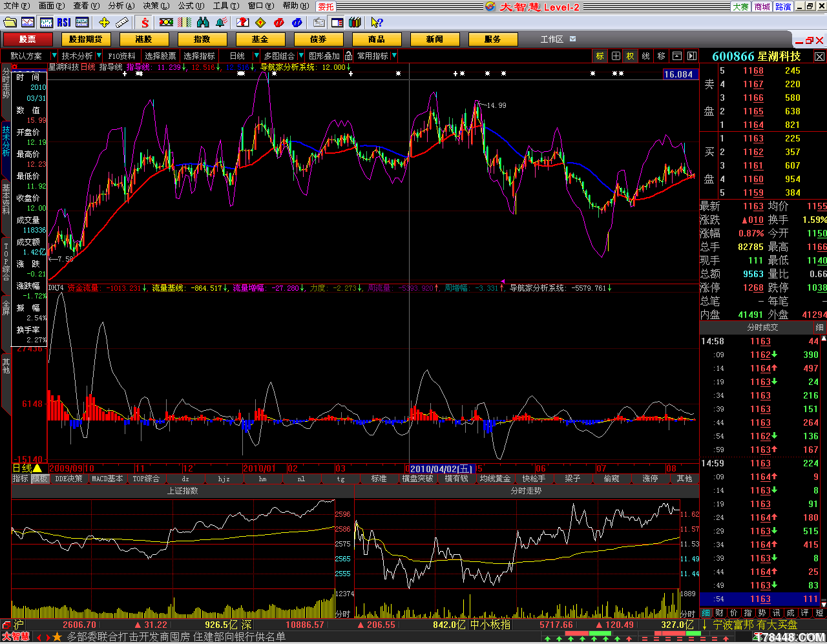The width and height of the screenshot is (827, 644).
Task: Toggle the 大赛 button in title bar
Action: [740, 6]
